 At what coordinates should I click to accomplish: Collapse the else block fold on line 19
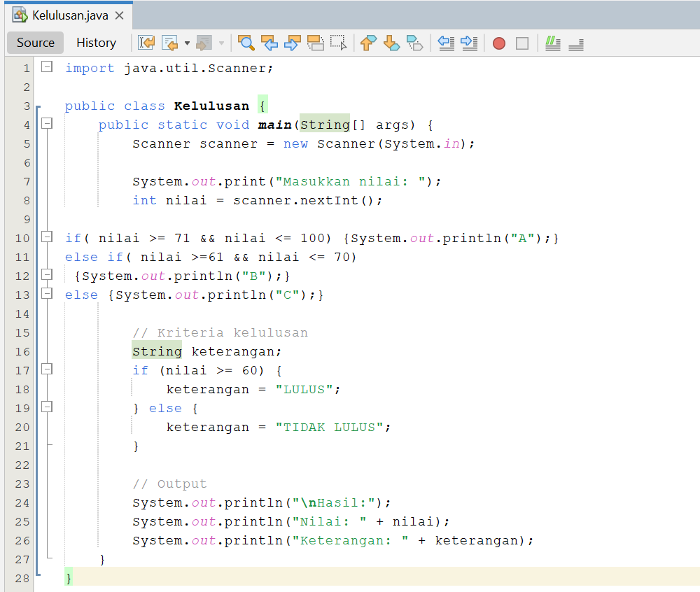[x=46, y=407]
